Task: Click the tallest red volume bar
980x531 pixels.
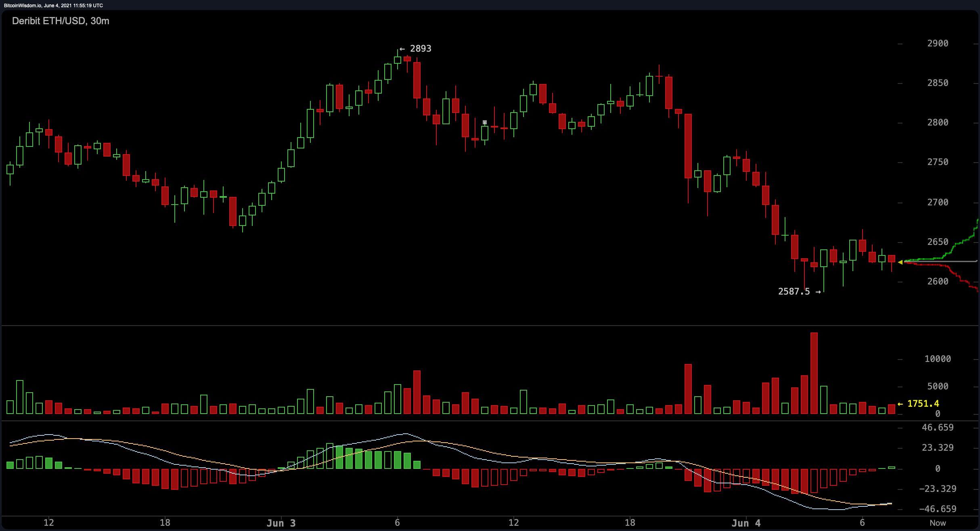Action: point(814,373)
